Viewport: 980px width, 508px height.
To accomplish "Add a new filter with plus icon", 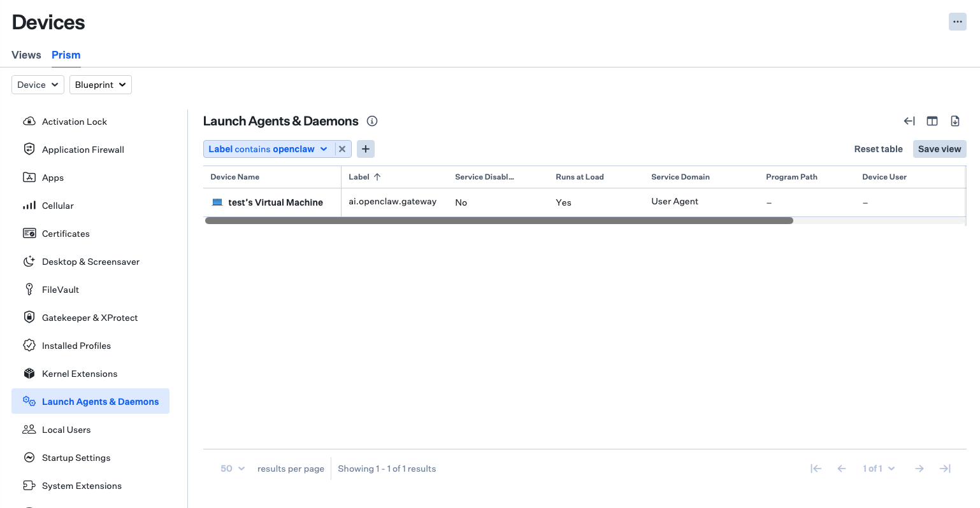I will point(366,149).
